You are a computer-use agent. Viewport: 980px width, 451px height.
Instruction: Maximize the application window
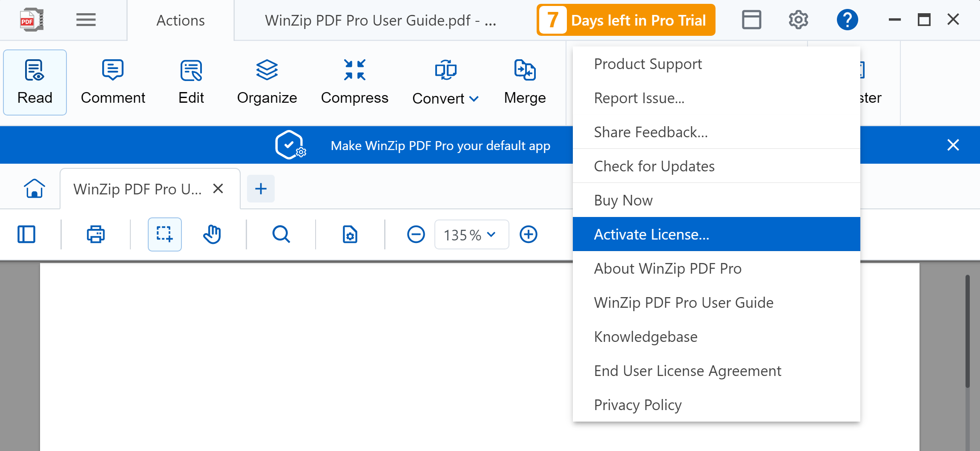(x=924, y=20)
